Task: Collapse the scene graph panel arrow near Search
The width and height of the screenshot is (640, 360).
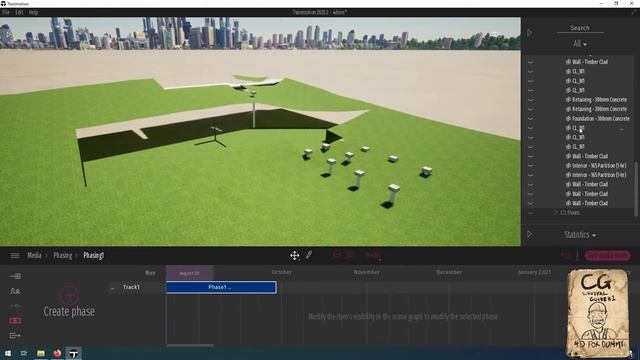Action: coord(530,33)
